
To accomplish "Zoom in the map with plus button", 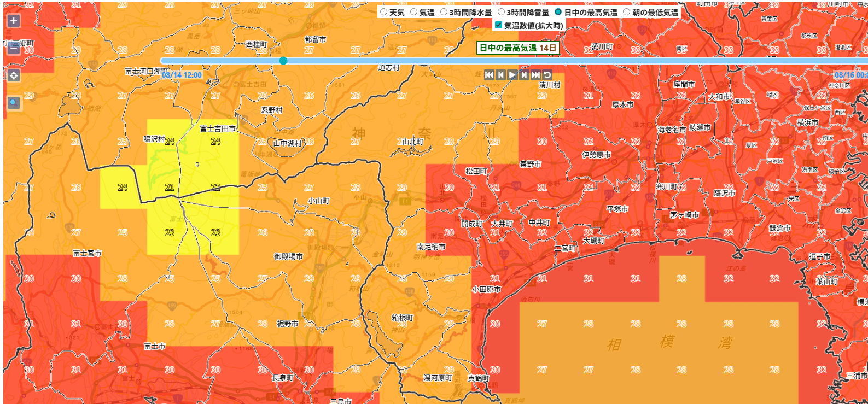I will click(x=14, y=21).
